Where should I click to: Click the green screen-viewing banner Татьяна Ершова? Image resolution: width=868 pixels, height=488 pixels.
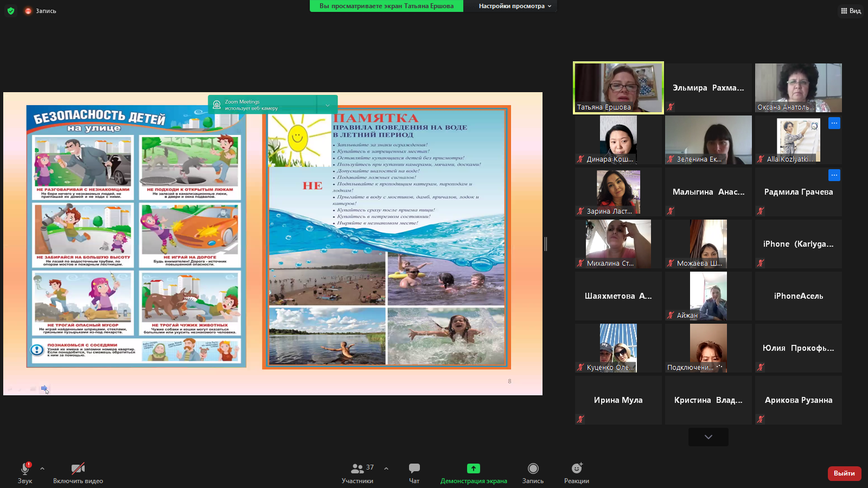[386, 6]
